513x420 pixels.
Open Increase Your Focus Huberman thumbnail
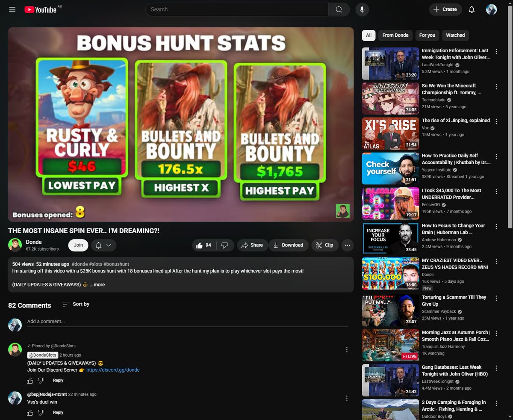[x=390, y=239]
